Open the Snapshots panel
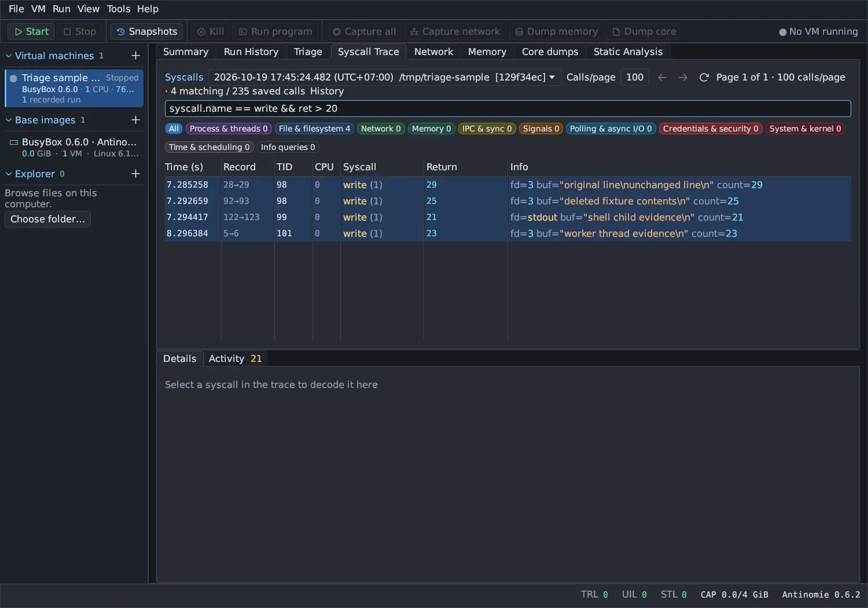This screenshot has width=868, height=608. click(147, 31)
